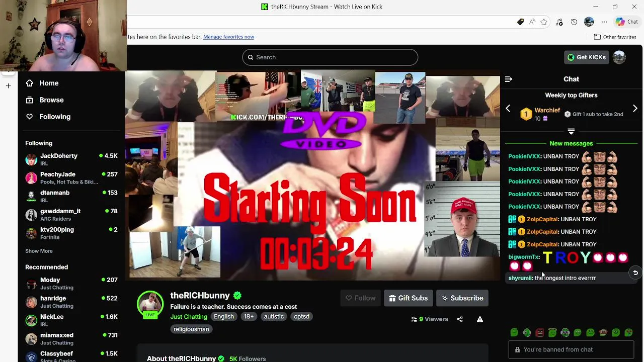Image resolution: width=644 pixels, height=362 pixels.
Task: Jump to New messages in chat
Action: point(571,143)
